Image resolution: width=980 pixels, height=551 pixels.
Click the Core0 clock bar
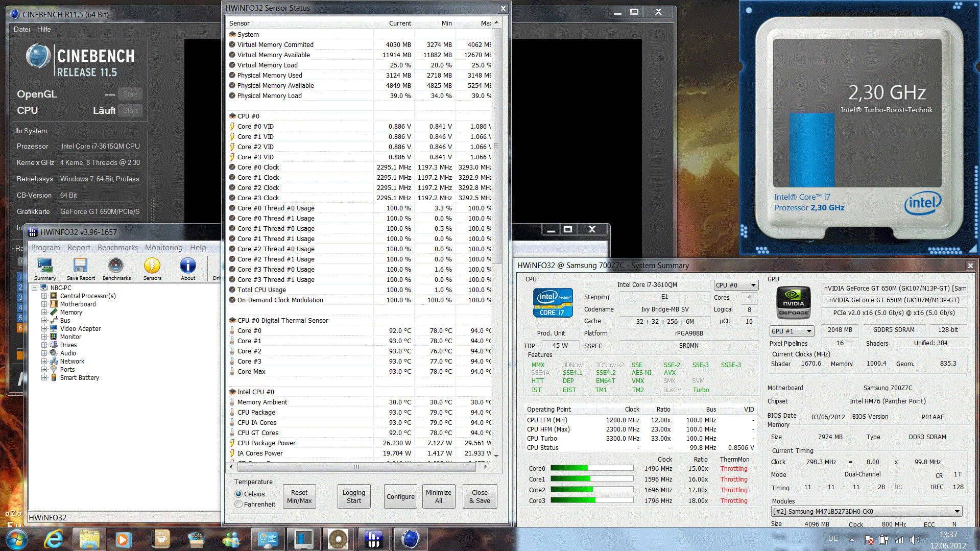pos(592,468)
